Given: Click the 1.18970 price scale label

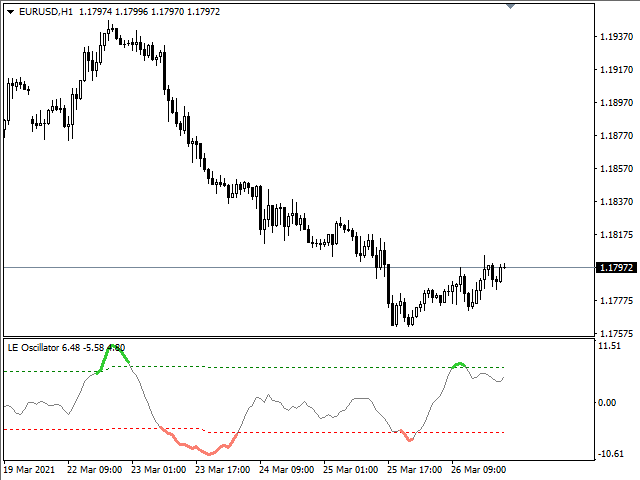Looking at the screenshot, I should tap(616, 102).
